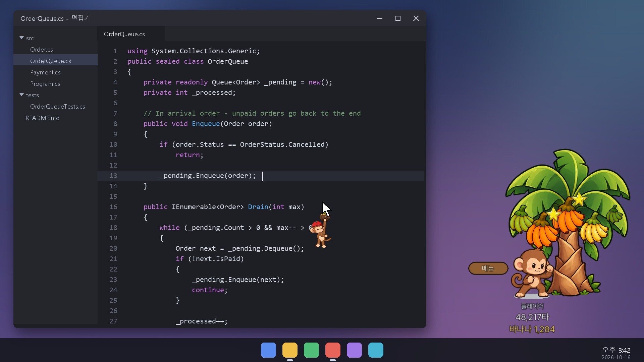Click the Enqueue method name on line 8
Viewport: 644px width, 362px height.
pos(206,124)
